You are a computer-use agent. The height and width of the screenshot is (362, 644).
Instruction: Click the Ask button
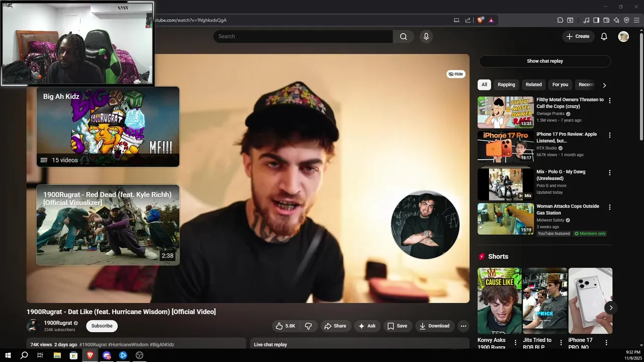pos(367,326)
